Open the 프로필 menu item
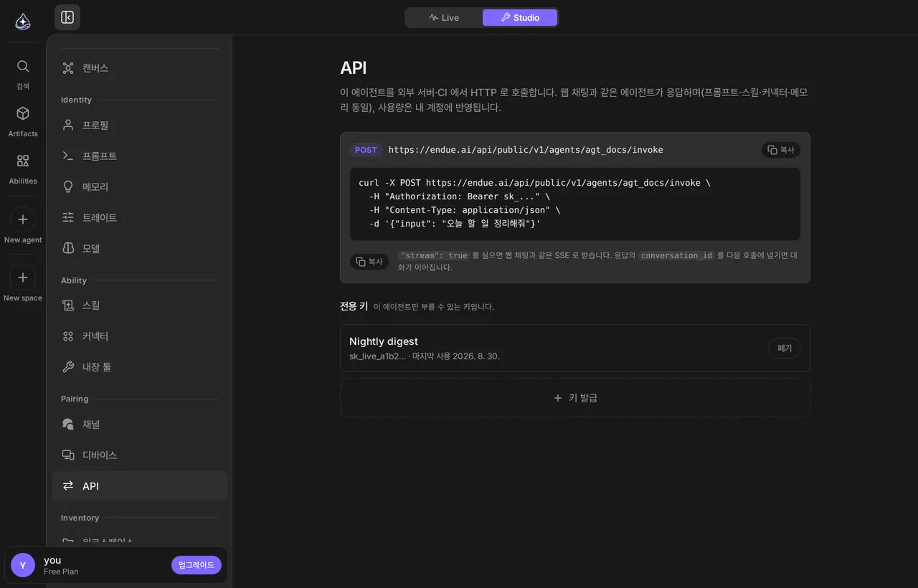The image size is (918, 588). click(x=140, y=125)
